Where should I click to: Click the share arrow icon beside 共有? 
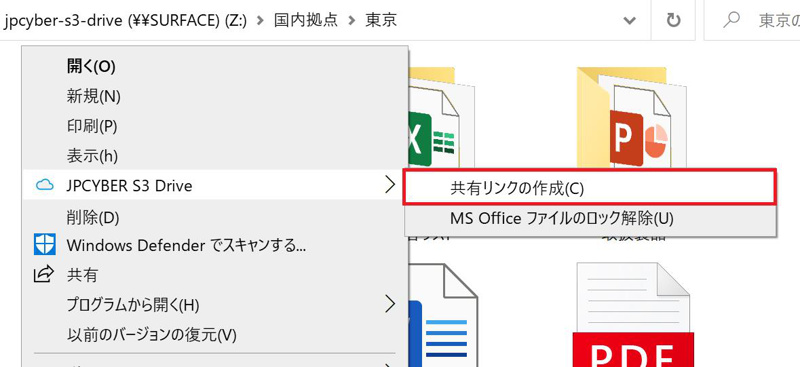click(x=44, y=275)
